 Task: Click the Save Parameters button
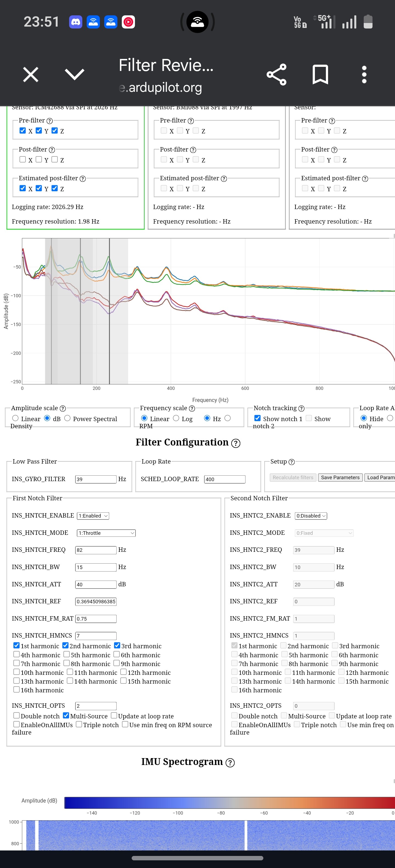click(x=340, y=478)
